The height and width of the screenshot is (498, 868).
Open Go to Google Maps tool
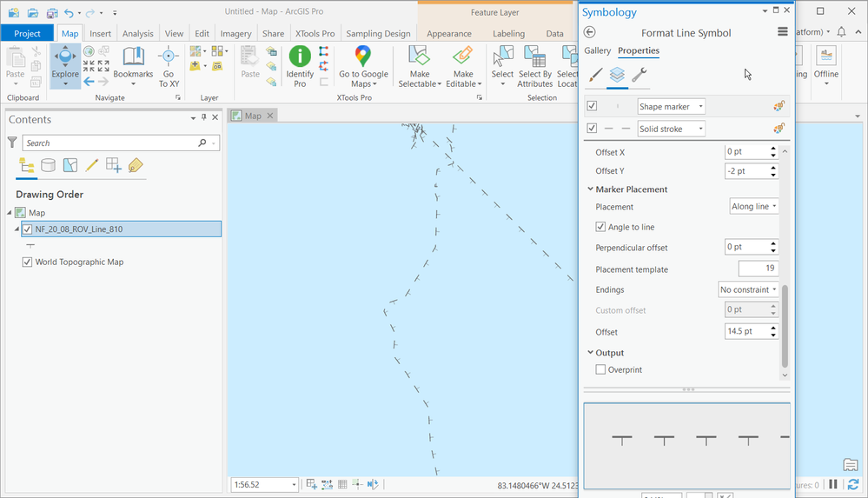tap(363, 66)
